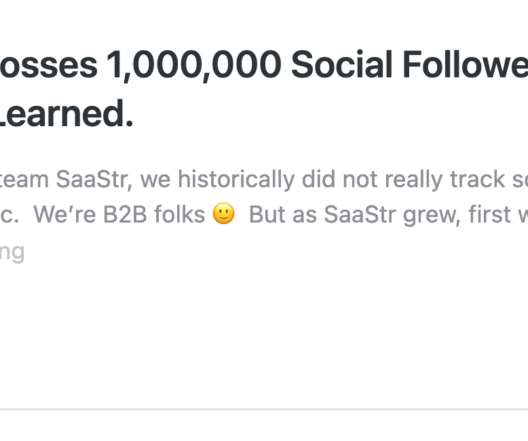Click the word 'SaaStr' in first excerpt line
This screenshot has height=441, width=528.
pos(94,179)
